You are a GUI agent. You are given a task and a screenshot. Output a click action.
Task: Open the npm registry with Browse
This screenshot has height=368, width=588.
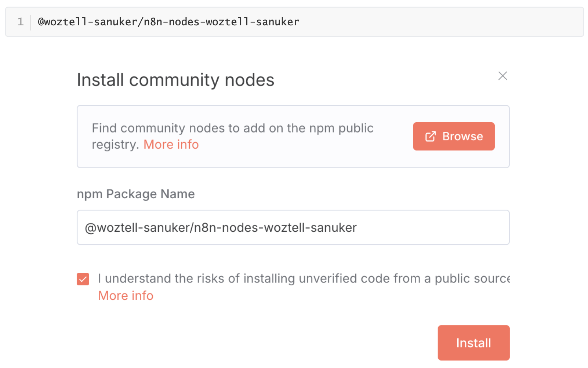[x=454, y=136]
